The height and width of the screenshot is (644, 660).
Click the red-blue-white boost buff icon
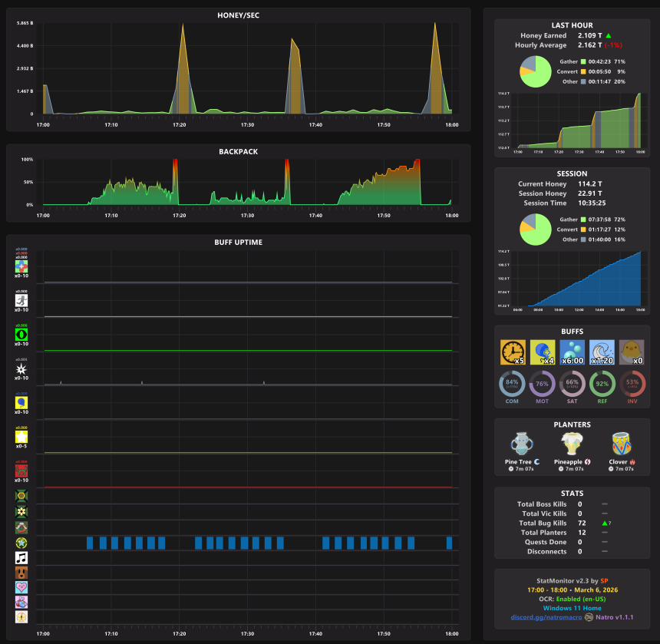point(21,266)
